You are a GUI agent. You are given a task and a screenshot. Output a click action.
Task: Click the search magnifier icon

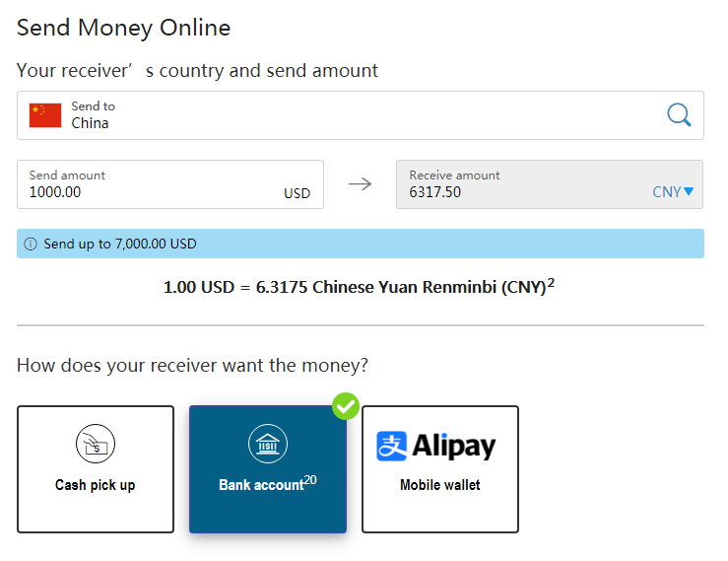[679, 115]
